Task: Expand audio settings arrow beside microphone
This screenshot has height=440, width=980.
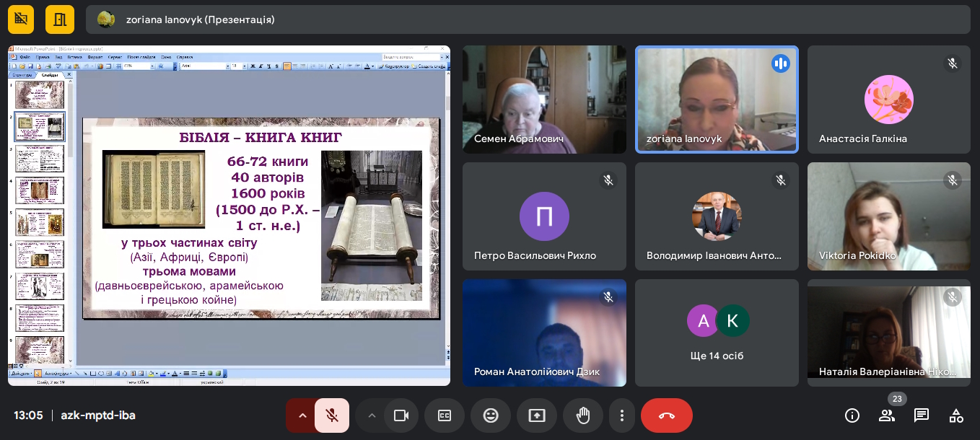Action: coord(302,415)
